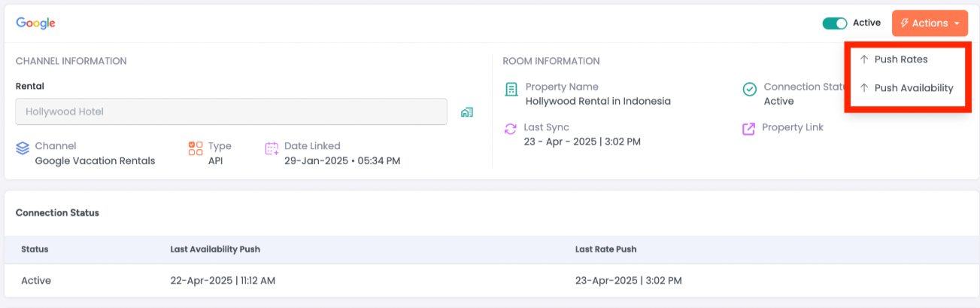The height and width of the screenshot is (308, 980).
Task: Select Push Rates from the menu
Action: (900, 59)
